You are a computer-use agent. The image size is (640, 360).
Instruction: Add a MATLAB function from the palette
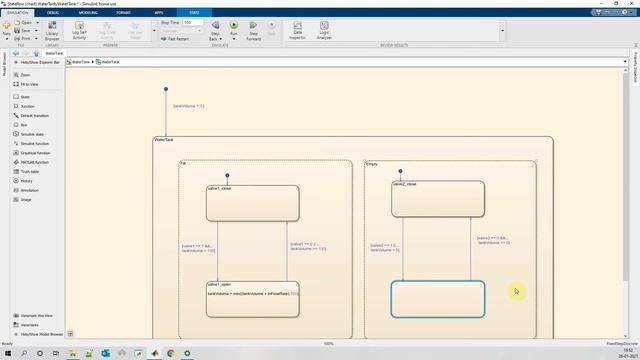tap(31, 162)
